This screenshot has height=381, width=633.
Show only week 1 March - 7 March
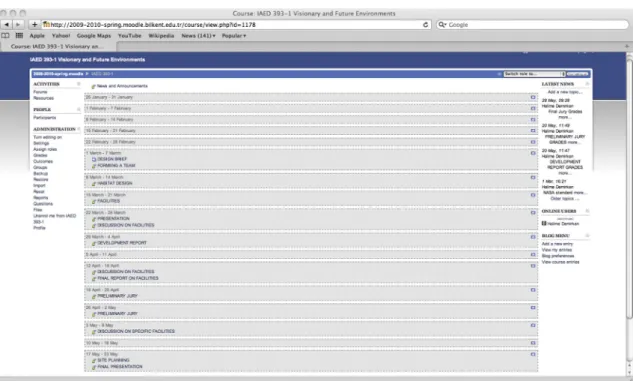[533, 153]
